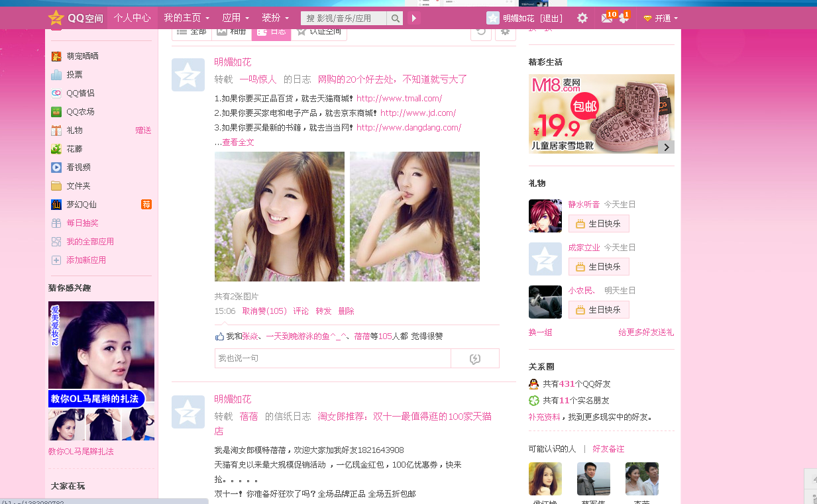Open QQ空间 settings via the gear icon

[582, 18]
